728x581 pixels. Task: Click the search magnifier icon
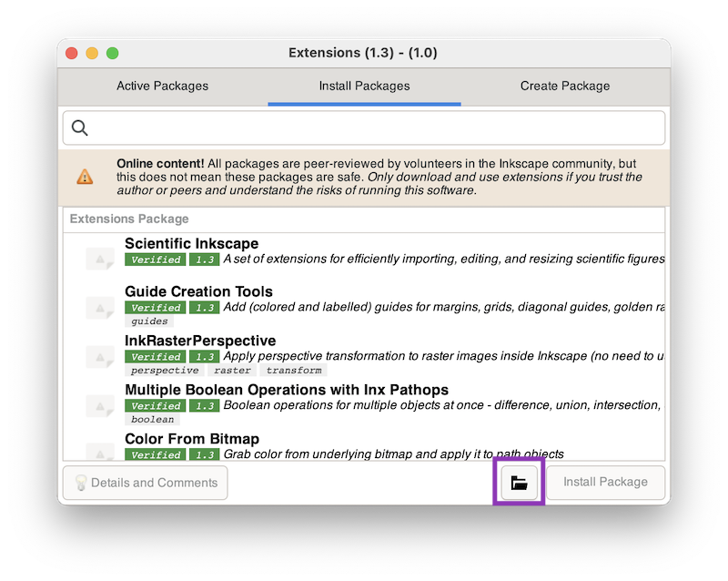(80, 128)
